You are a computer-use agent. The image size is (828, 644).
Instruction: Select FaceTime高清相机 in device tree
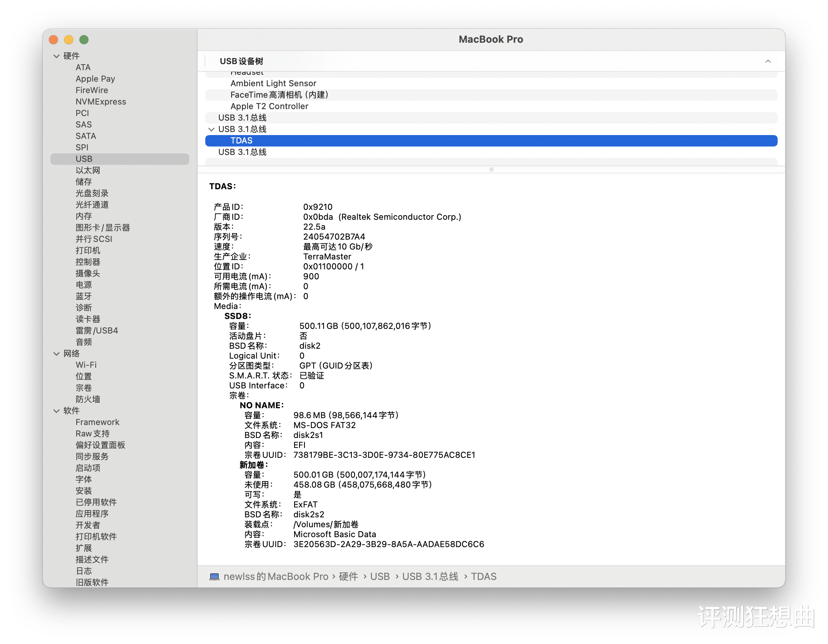[279, 95]
